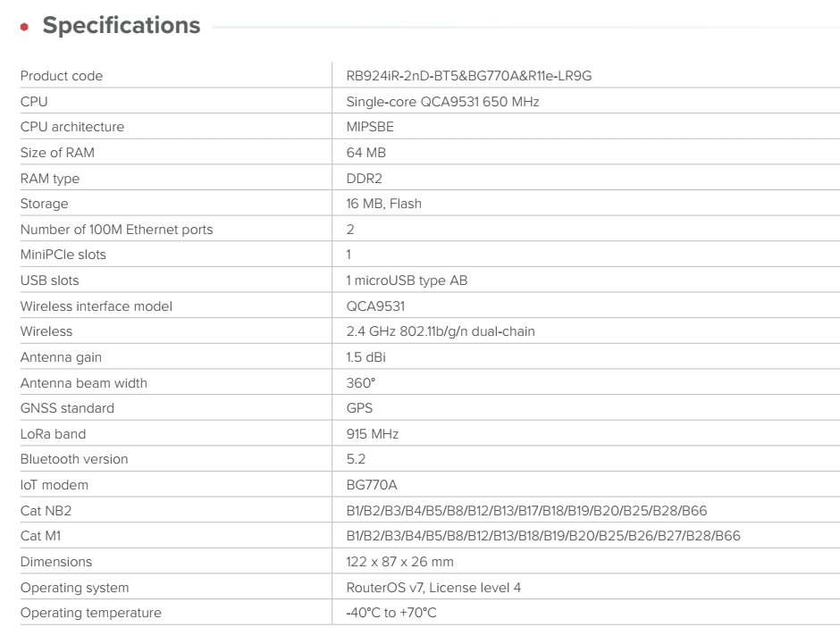Click the CPU value Single-core QCA9531 650 MHz

tap(442, 102)
